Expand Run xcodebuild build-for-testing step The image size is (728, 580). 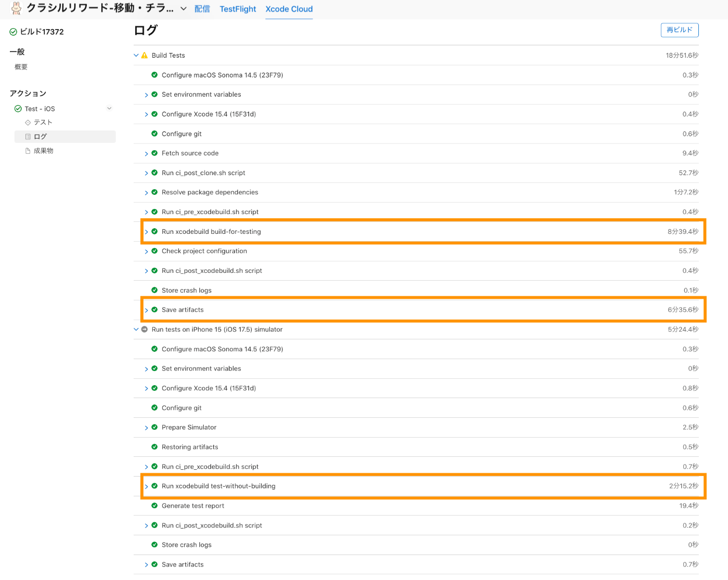coord(146,232)
